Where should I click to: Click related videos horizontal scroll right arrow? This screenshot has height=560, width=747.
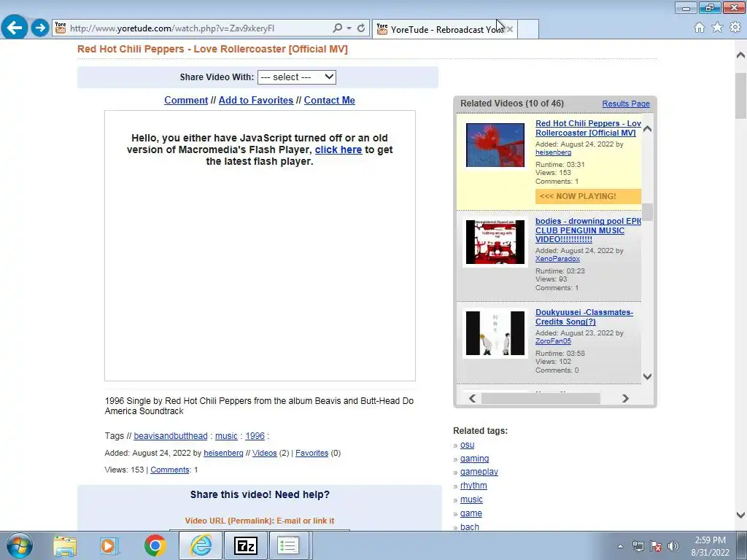(x=625, y=398)
